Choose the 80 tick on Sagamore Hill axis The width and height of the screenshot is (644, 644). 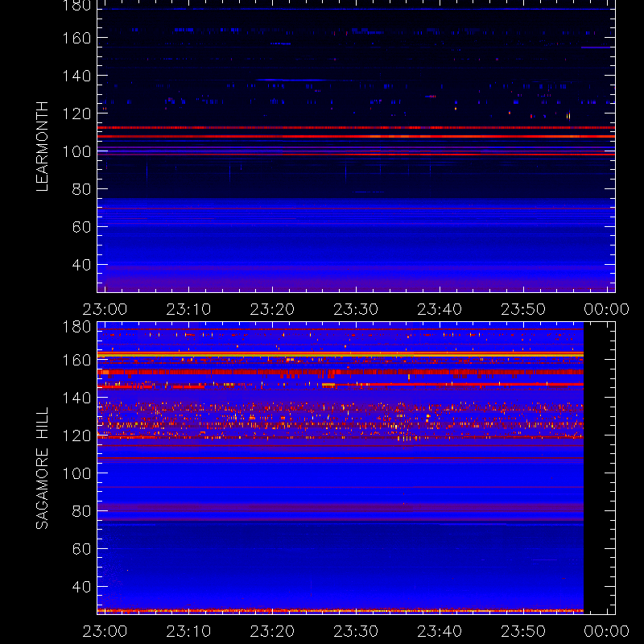tap(81, 511)
